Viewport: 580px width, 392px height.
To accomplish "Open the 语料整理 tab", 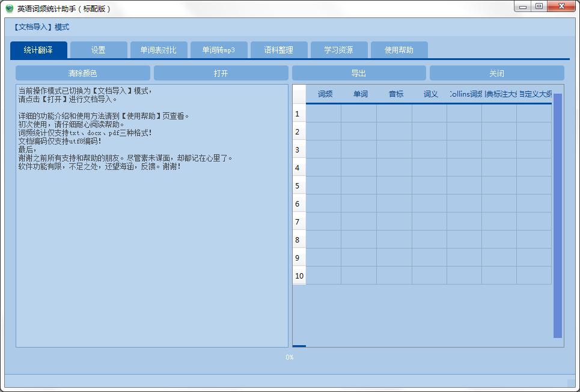I will click(x=279, y=50).
